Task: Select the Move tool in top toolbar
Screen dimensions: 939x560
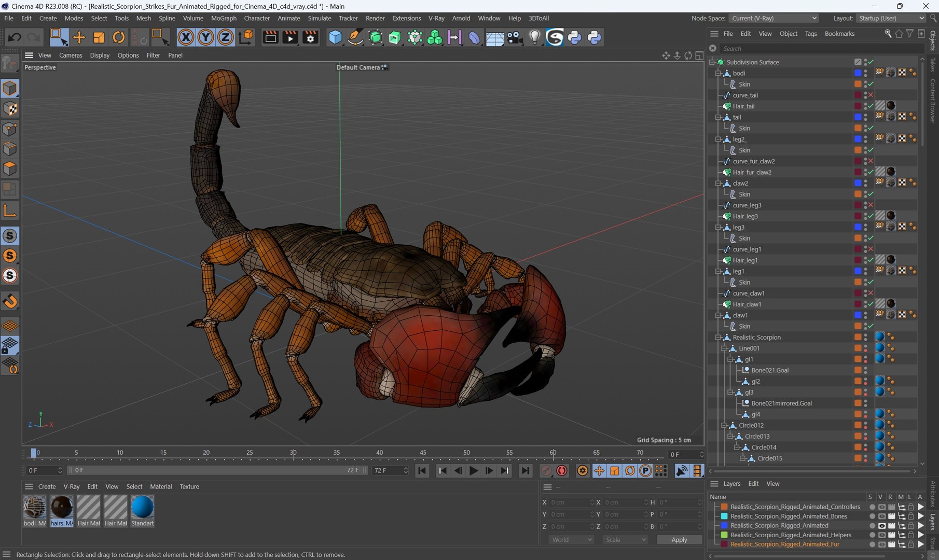Action: 79,37
